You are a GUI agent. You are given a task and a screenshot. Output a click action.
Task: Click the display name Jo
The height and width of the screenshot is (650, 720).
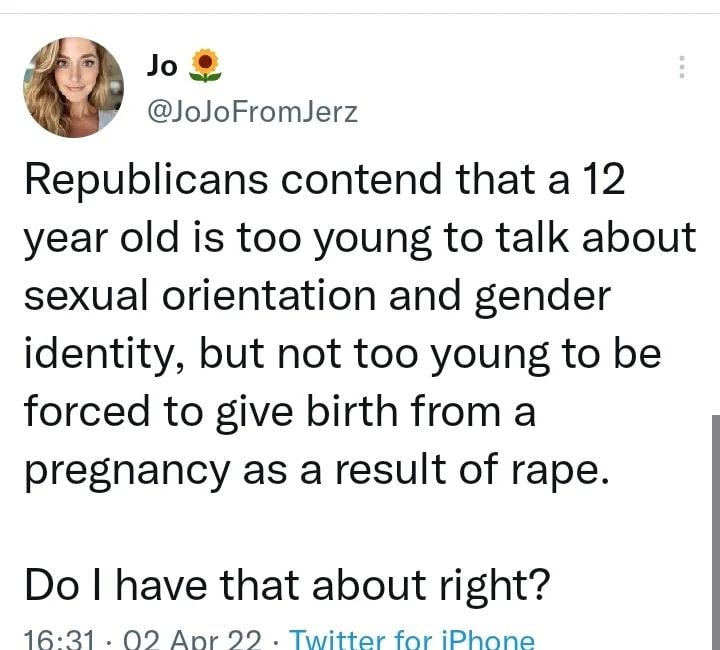162,65
